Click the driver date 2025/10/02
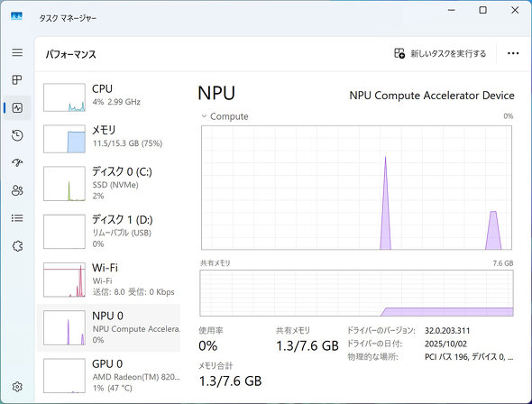 tap(445, 344)
